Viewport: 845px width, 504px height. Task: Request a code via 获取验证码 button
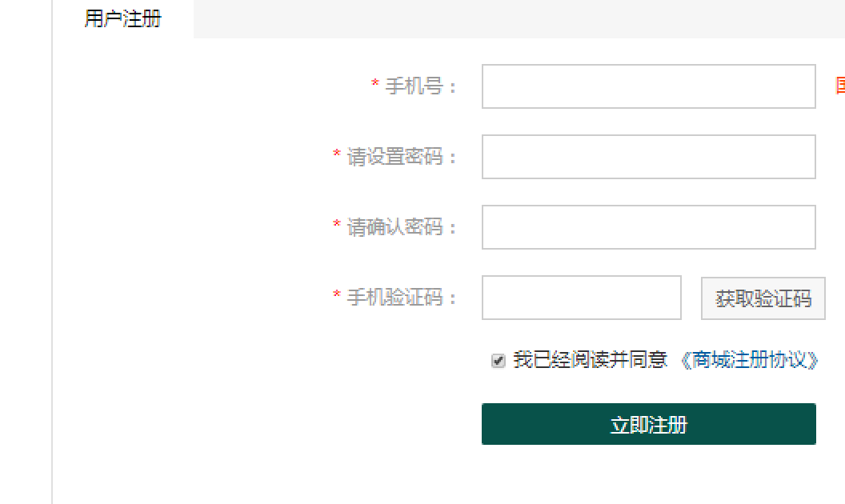coord(763,298)
